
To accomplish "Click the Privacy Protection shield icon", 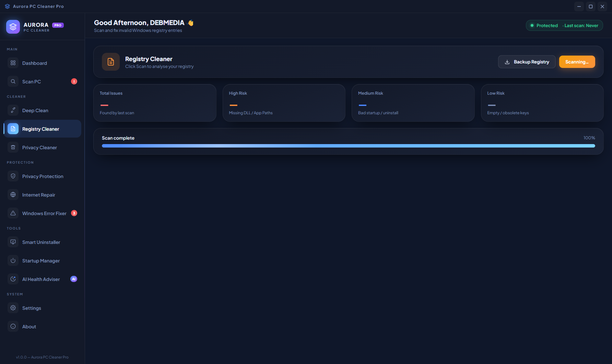I will 13,176.
